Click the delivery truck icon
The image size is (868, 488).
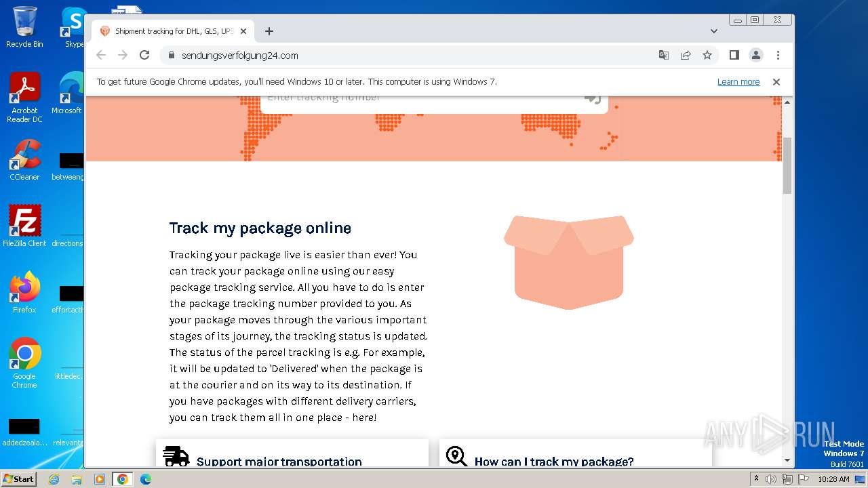click(x=176, y=457)
